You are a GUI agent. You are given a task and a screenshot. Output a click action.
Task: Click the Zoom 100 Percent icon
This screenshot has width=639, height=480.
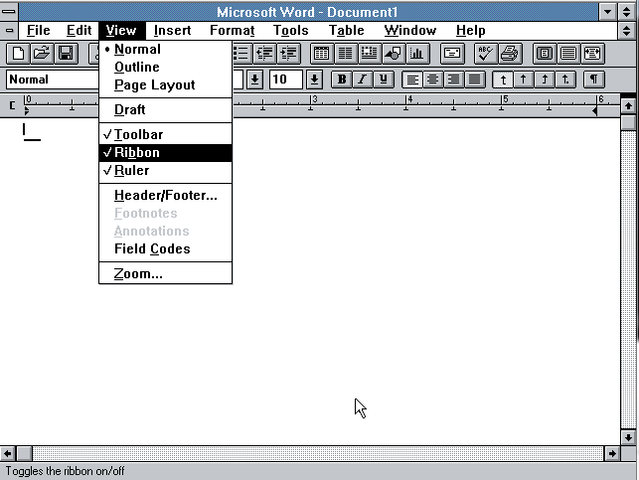pyautogui.click(x=568, y=53)
